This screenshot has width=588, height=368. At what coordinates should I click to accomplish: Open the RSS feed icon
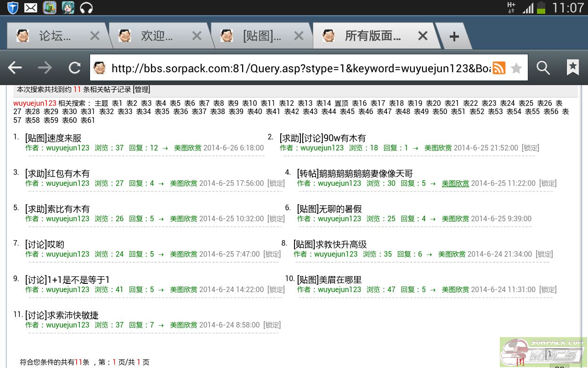pos(499,68)
